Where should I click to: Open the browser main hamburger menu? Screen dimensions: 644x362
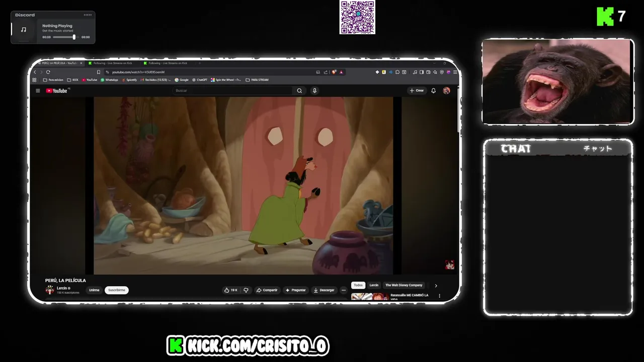tap(455, 72)
